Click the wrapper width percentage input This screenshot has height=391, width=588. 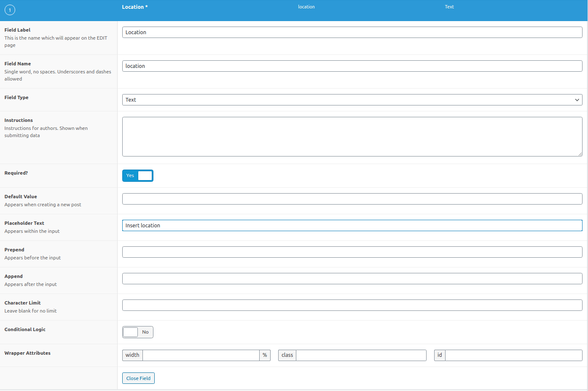coord(201,355)
